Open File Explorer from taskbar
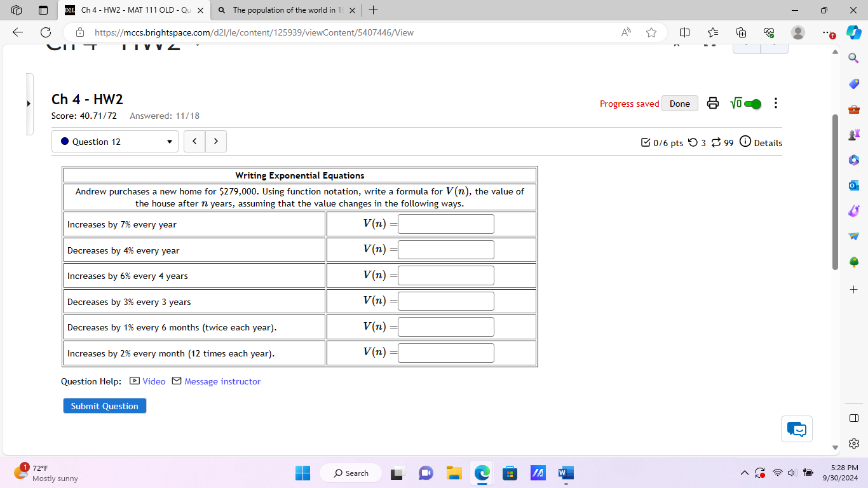This screenshot has width=868, height=488. pos(454,473)
